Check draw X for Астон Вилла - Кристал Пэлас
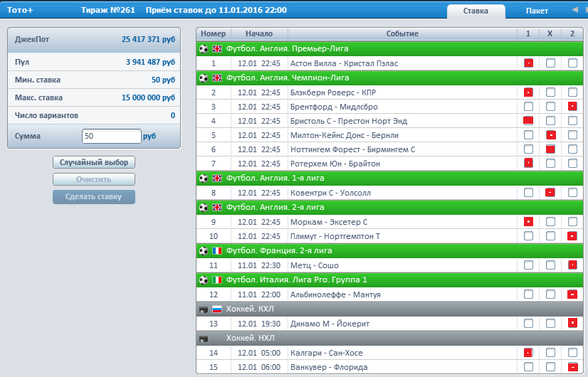 [550, 63]
